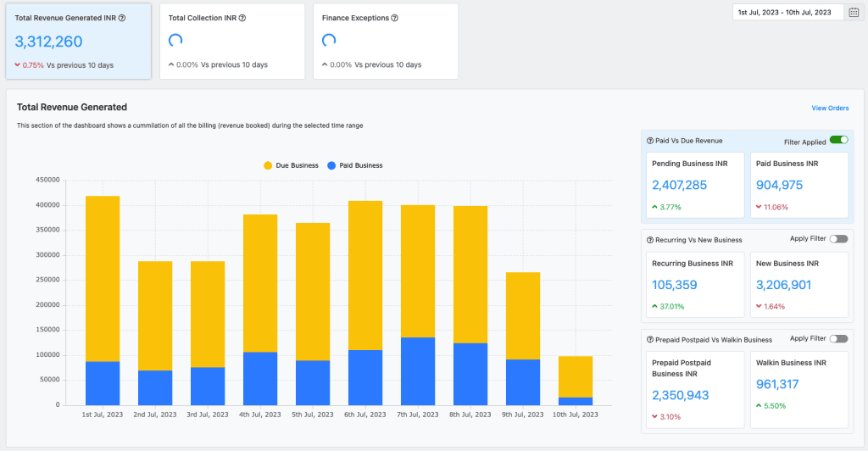Viewport: 868px width, 451px height.
Task: Click help icon beside Finance Exceptions
Action: tap(395, 18)
